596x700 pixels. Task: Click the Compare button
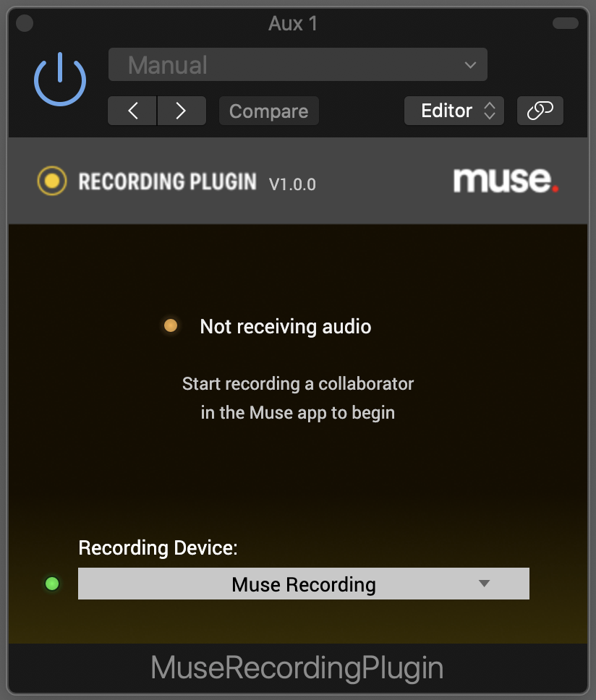tap(268, 111)
